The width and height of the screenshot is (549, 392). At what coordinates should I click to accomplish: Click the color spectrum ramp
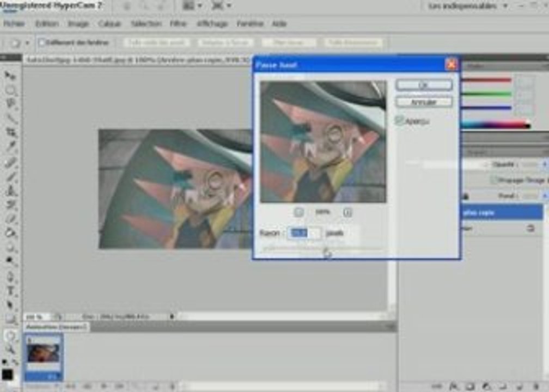coord(495,124)
